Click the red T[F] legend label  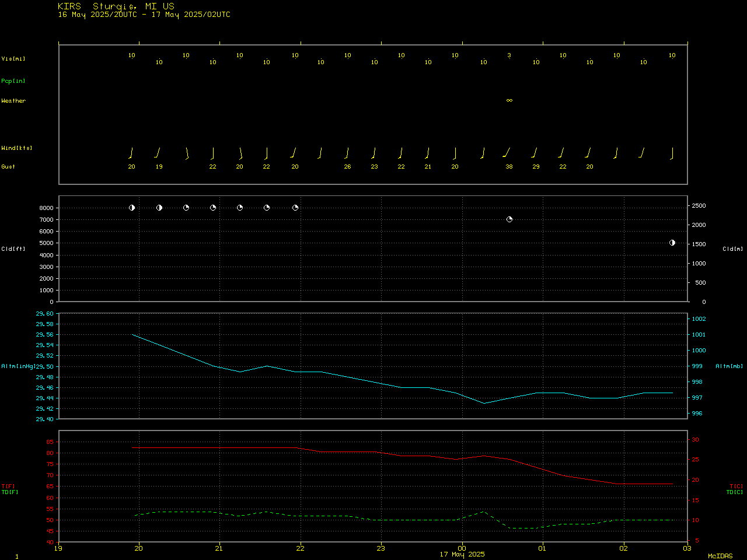(8, 486)
